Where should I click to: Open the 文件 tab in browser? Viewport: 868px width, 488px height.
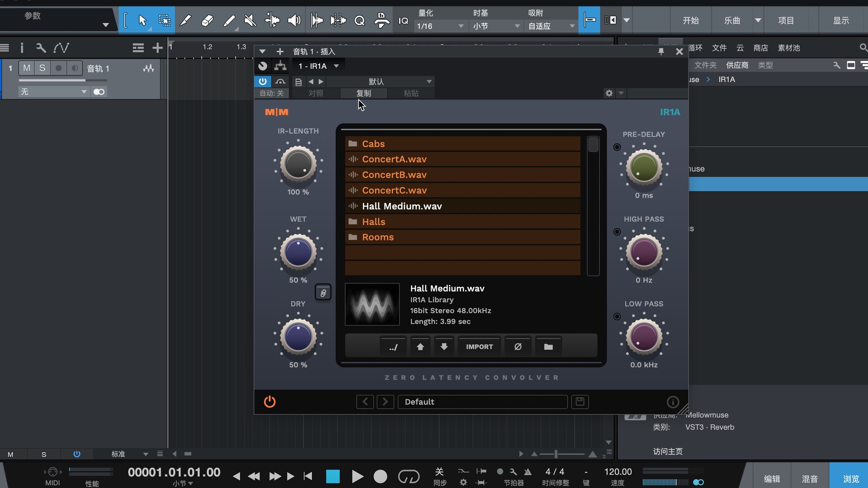click(x=719, y=47)
